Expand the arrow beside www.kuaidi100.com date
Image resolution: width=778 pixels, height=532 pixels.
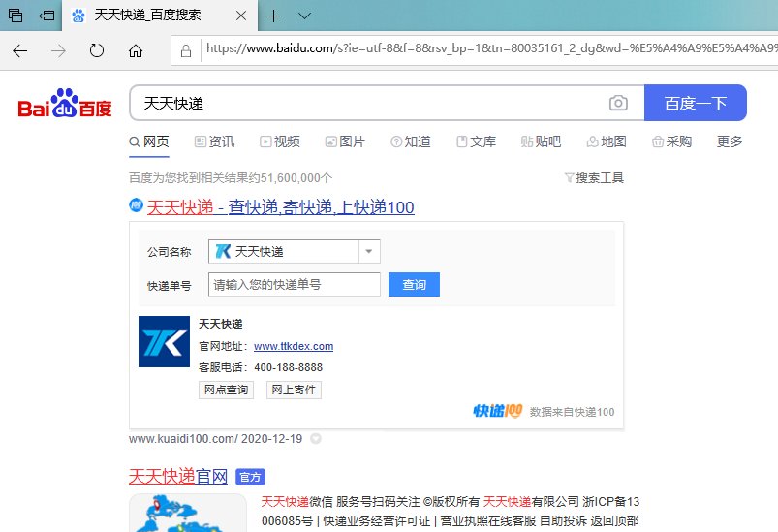(316, 439)
